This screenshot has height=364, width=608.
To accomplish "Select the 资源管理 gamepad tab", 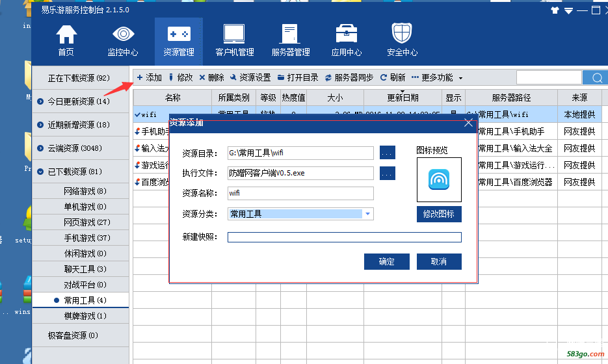I will click(x=179, y=41).
